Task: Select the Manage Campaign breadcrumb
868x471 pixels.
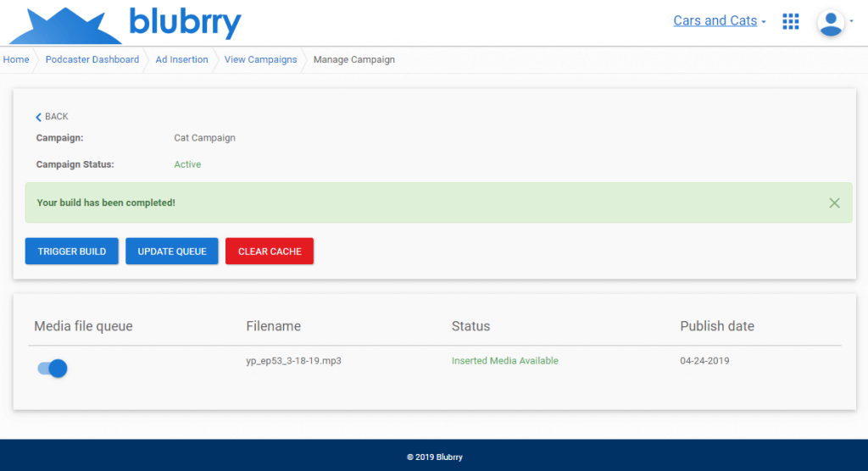Action: click(353, 60)
